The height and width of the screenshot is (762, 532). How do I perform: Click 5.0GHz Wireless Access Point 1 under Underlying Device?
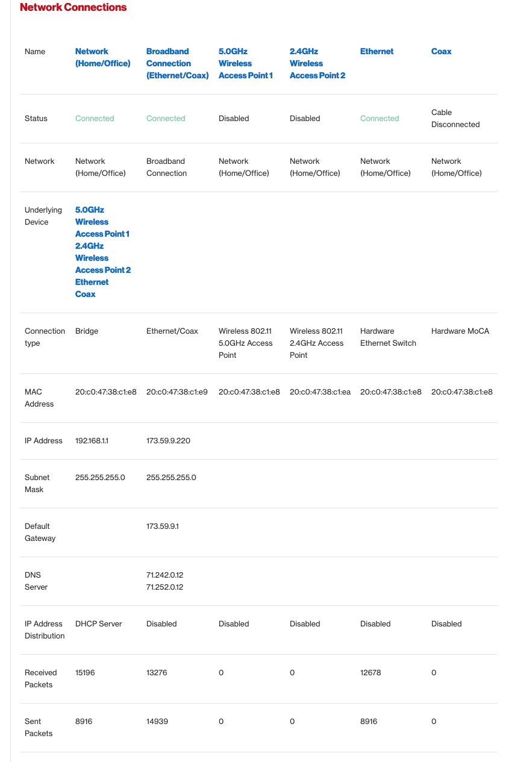pyautogui.click(x=102, y=222)
